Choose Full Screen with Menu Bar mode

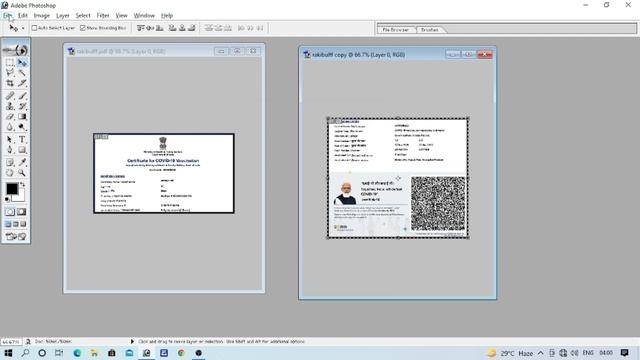tap(16, 224)
